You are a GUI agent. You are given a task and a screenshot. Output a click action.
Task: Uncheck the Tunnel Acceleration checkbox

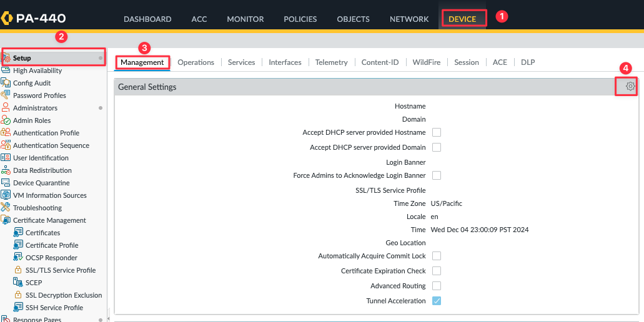click(437, 301)
